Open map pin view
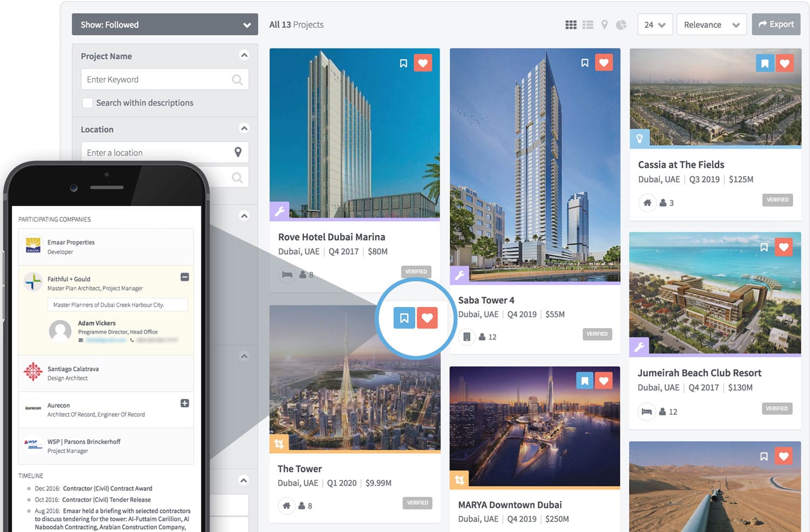The height and width of the screenshot is (532, 810). 605,25
